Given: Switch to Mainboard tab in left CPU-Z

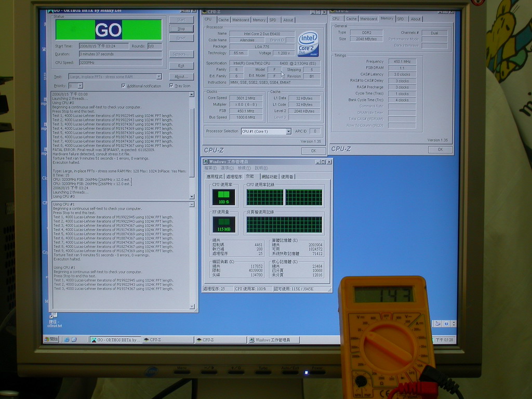Looking at the screenshot, I should pyautogui.click(x=241, y=20).
